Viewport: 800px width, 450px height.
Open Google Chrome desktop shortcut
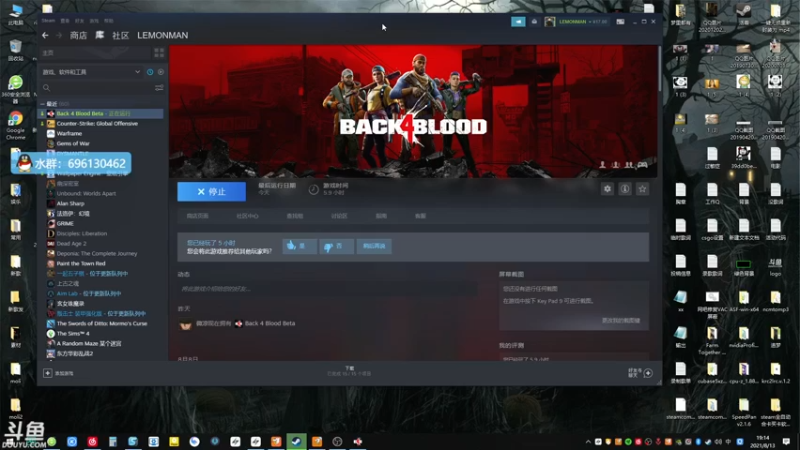pyautogui.click(x=15, y=125)
